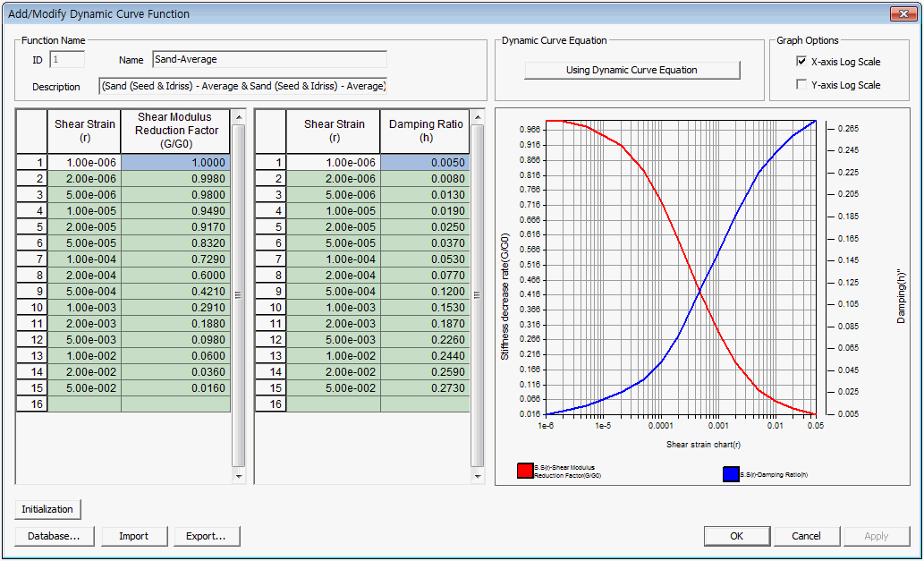The width and height of the screenshot is (924, 561).
Task: Click the down arrow on the left table scrollbar
Action: coord(240,476)
